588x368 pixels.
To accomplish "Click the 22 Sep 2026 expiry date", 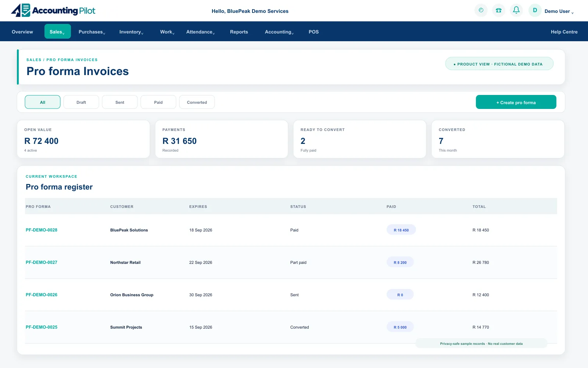I will (x=201, y=262).
